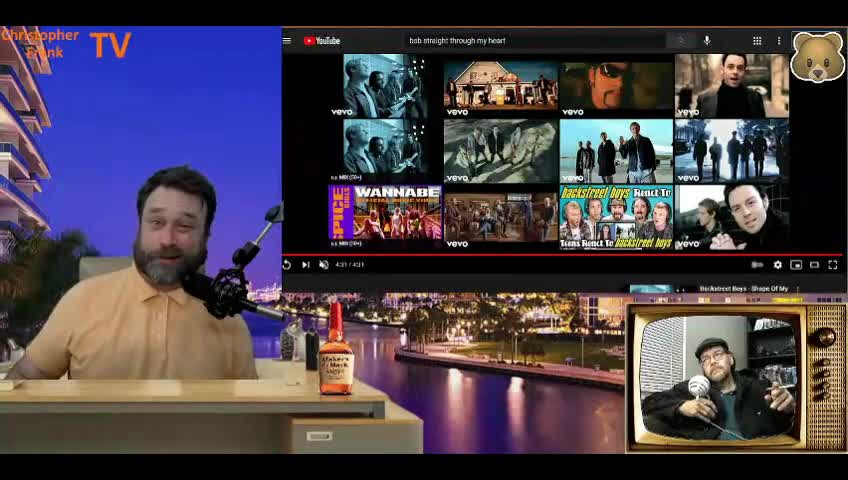Click the '4:31 / 4:31' time display
This screenshot has width=848, height=480.
tap(350, 265)
